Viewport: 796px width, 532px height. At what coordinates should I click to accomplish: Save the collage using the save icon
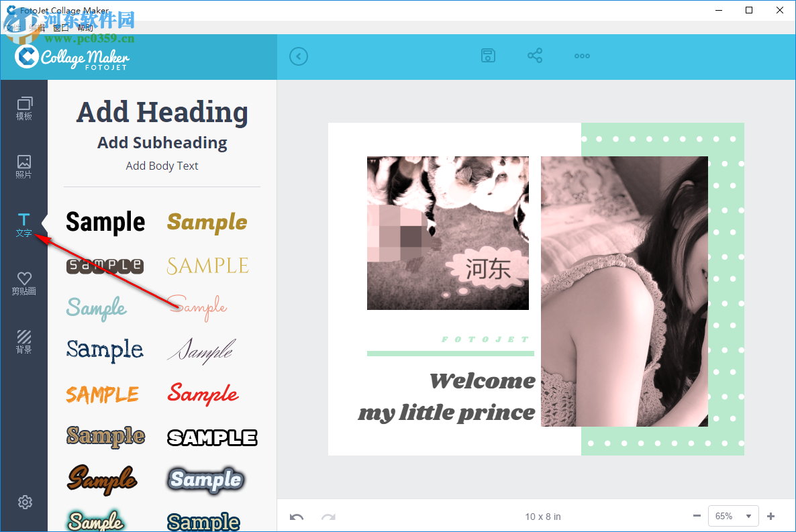point(488,56)
